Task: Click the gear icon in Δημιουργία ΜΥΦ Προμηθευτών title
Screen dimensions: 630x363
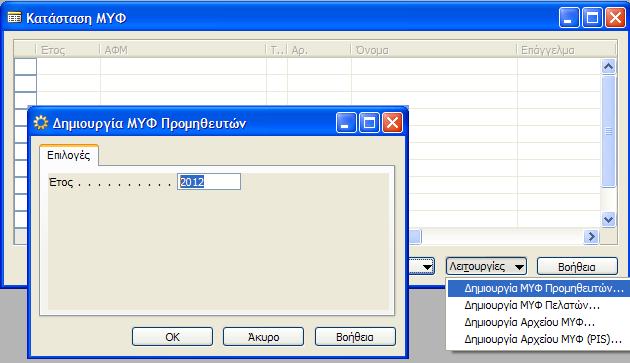Action: click(x=41, y=122)
